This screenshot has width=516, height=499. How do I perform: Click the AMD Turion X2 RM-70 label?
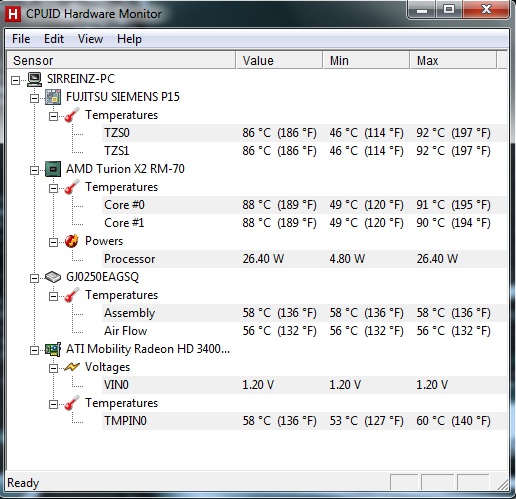point(125,169)
